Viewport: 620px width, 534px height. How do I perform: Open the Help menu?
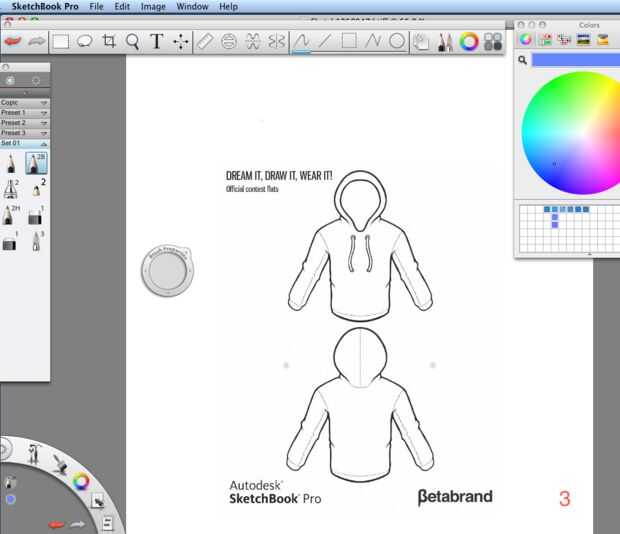coord(229,6)
